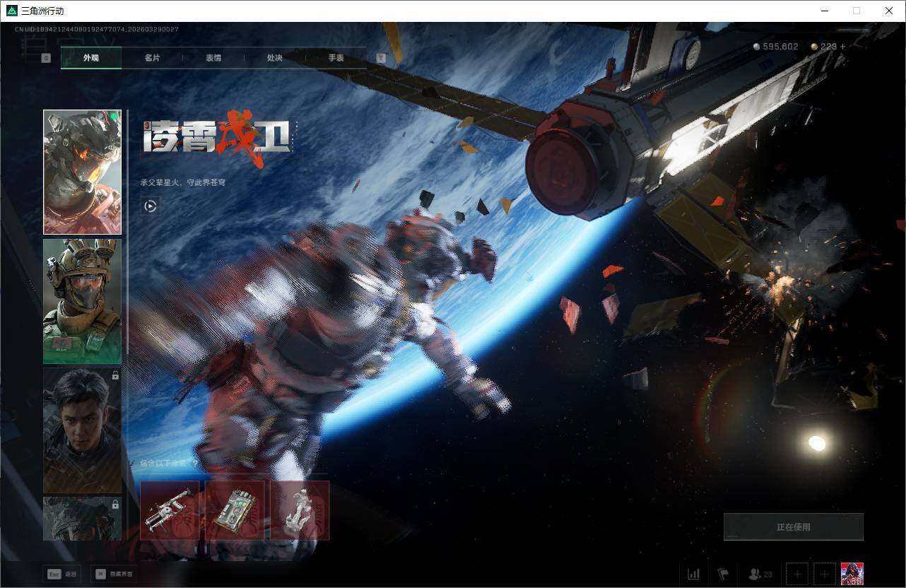The image size is (906, 588).
Task: Open the 手表 tab
Action: tap(336, 58)
